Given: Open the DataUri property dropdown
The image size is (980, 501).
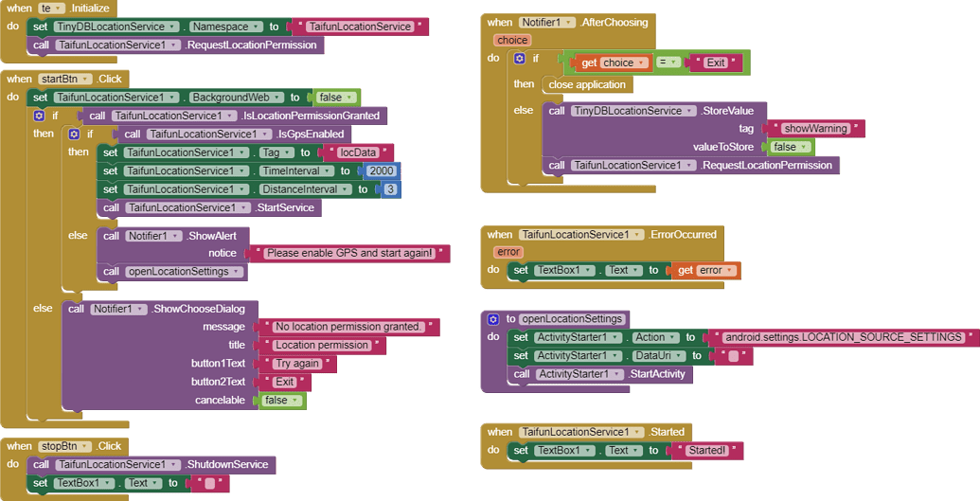Looking at the screenshot, I should tap(659, 355).
